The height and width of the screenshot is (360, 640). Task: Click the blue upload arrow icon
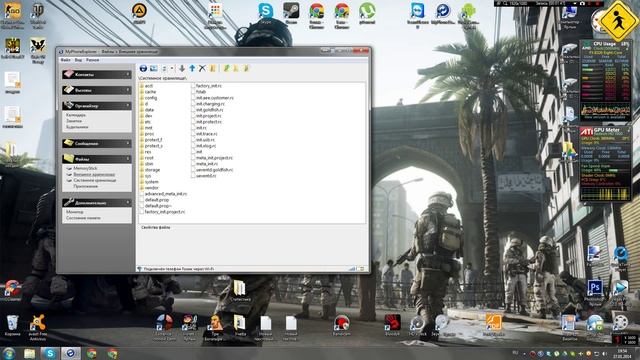tap(192, 69)
